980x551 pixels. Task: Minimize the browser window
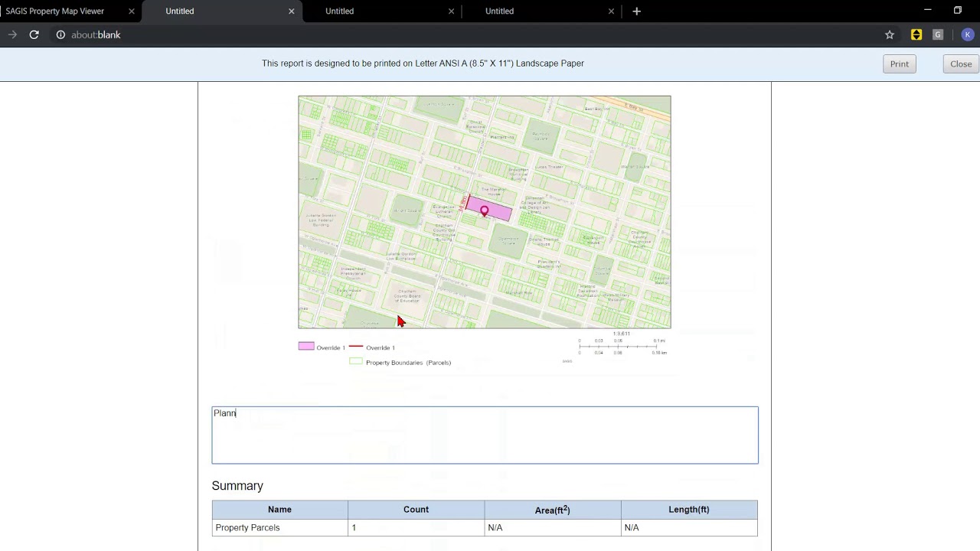(927, 11)
